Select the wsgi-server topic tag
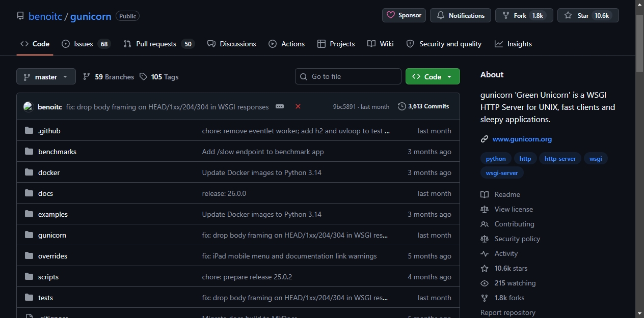The width and height of the screenshot is (644, 318). (x=502, y=173)
